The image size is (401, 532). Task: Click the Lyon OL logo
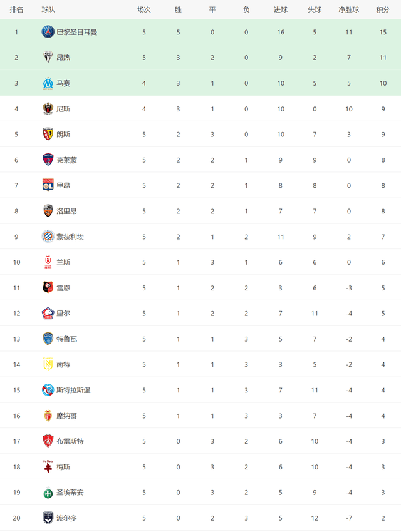48,185
